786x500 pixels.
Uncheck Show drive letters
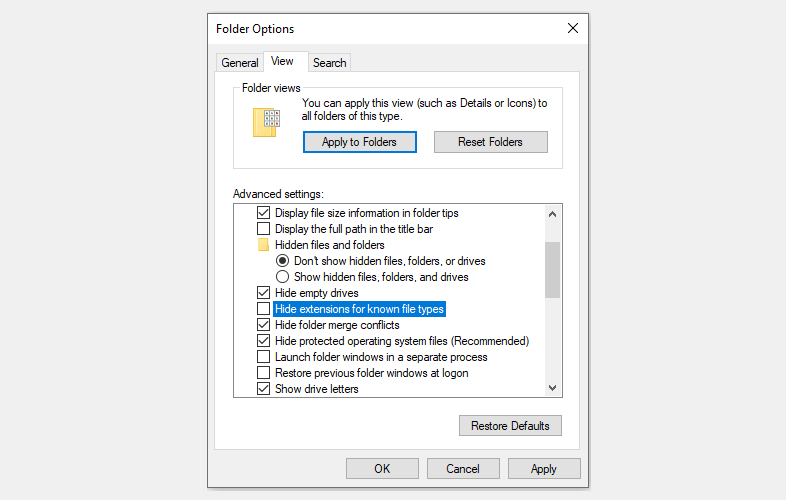click(263, 389)
